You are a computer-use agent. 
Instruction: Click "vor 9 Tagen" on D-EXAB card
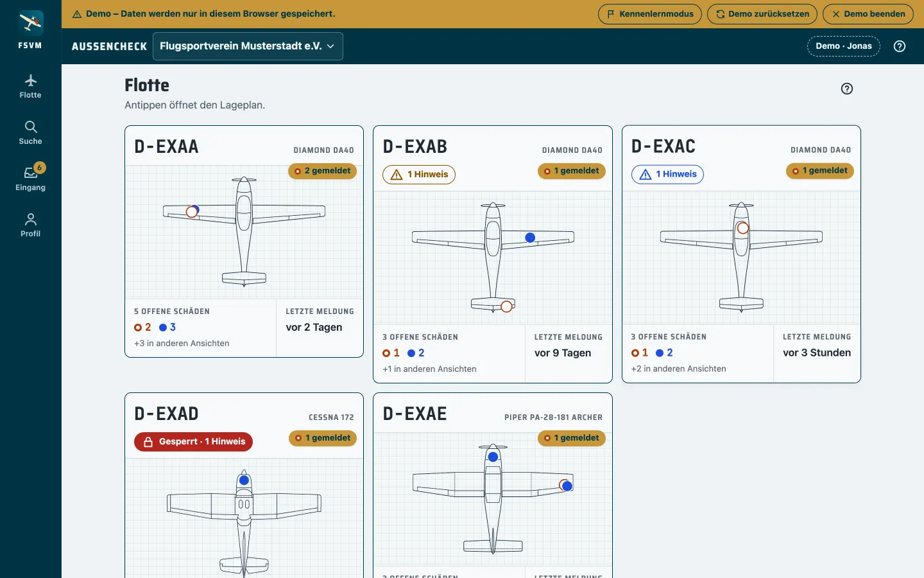(x=563, y=353)
